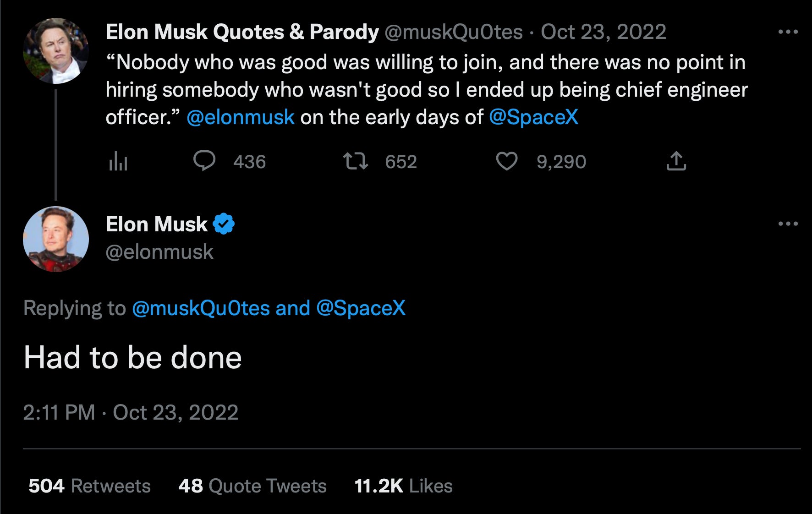Like the parody tweet with heart icon
Image resolution: width=812 pixels, height=514 pixels.
[x=506, y=161]
